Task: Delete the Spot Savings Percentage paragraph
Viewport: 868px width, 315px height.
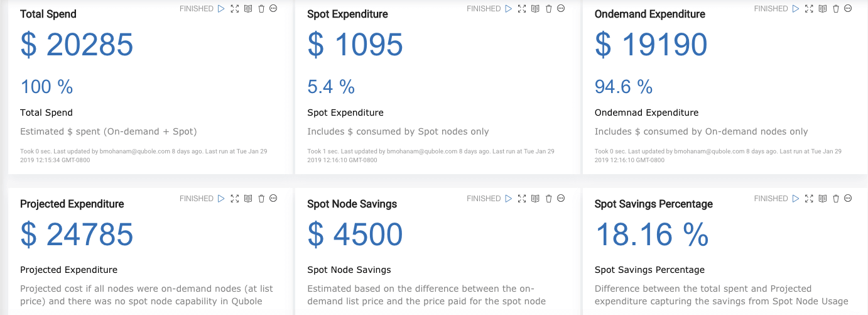Action: [836, 199]
